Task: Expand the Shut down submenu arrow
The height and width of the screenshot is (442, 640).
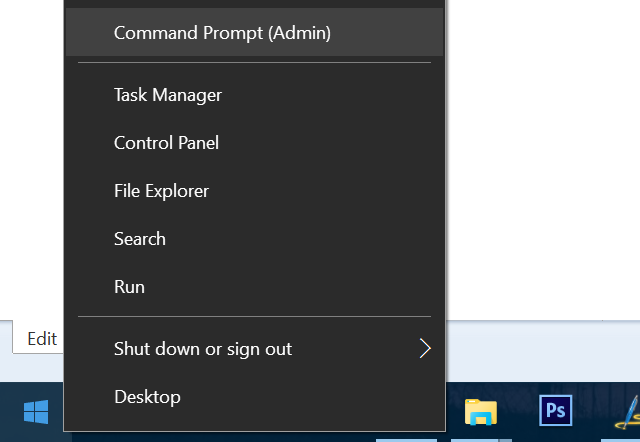Action: [x=425, y=349]
